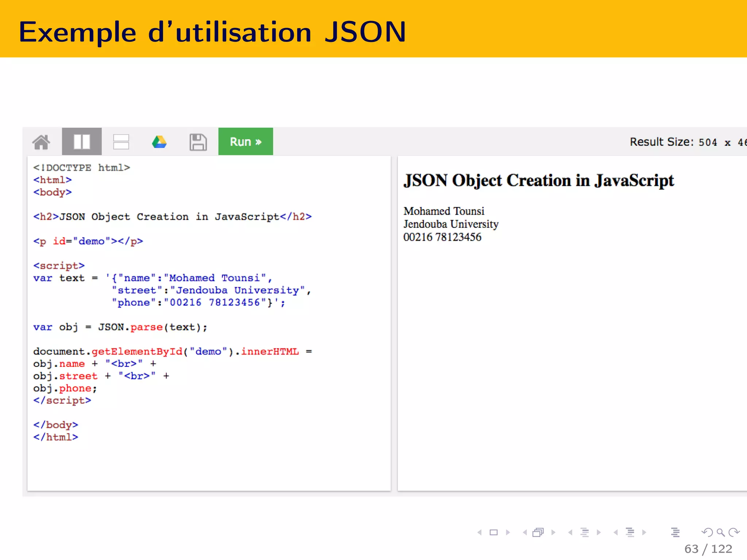
Task: Click the Result Size label
Action: point(662,142)
